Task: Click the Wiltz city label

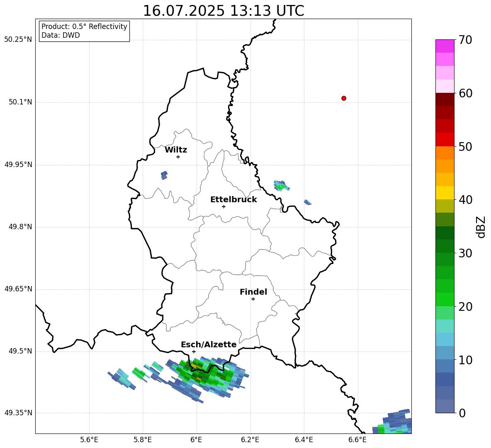Action: point(176,150)
